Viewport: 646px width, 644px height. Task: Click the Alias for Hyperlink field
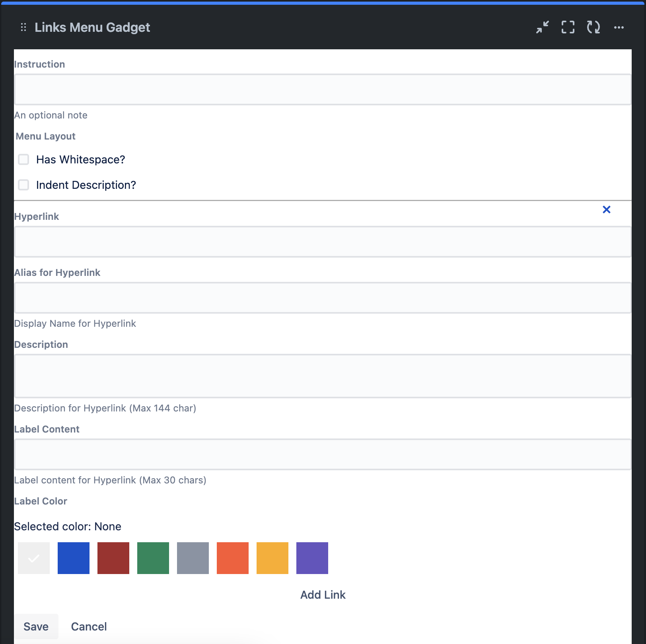click(x=323, y=298)
